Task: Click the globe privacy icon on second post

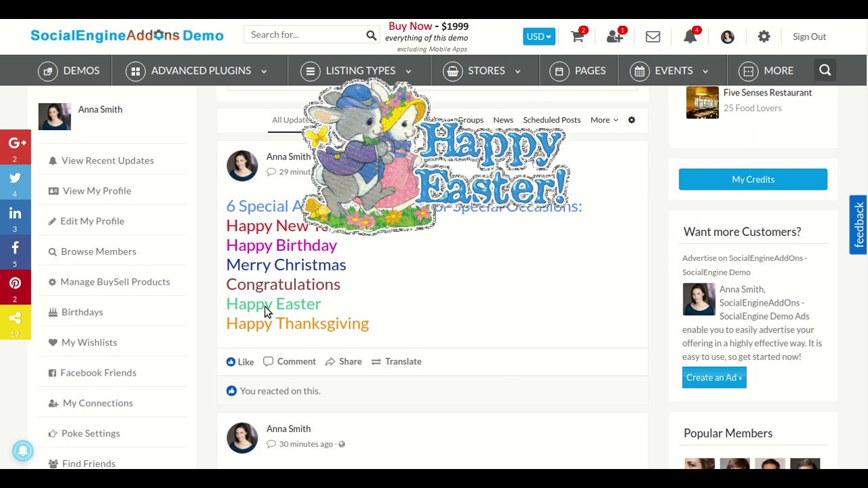Action: (342, 444)
